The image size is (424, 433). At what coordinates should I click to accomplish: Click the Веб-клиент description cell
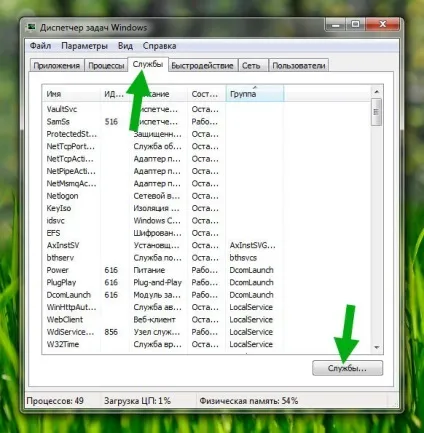tap(154, 319)
